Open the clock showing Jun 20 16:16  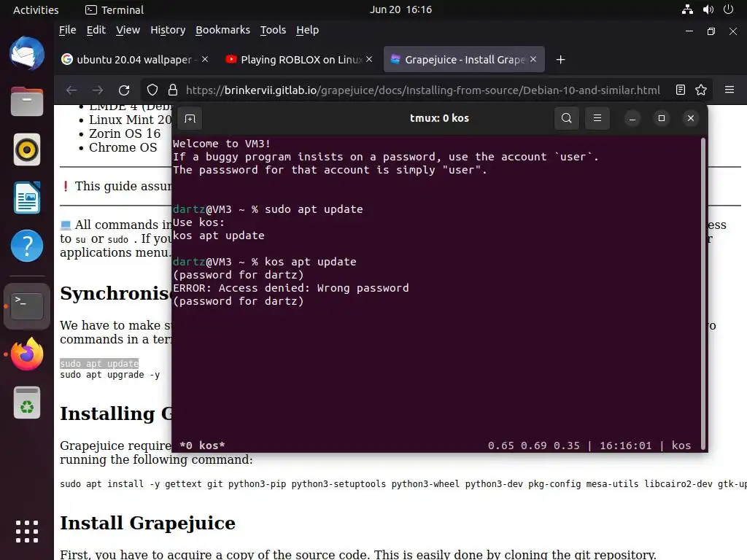(400, 9)
